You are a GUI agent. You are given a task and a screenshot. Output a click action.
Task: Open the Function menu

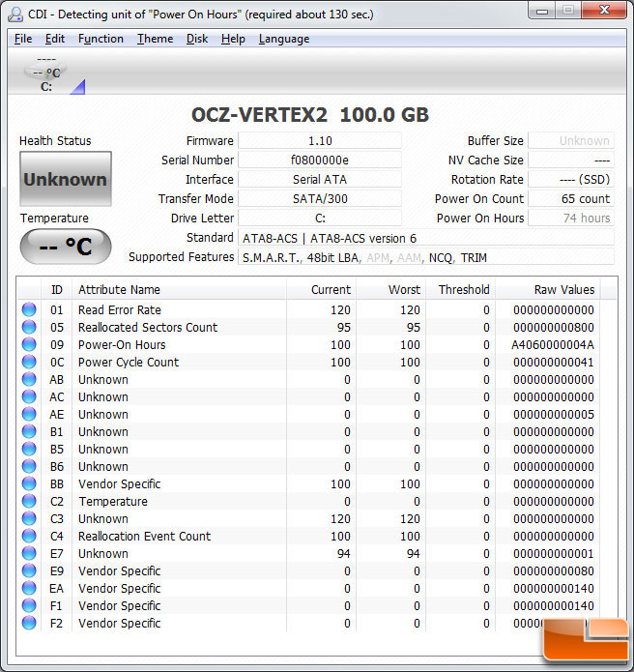pyautogui.click(x=101, y=39)
